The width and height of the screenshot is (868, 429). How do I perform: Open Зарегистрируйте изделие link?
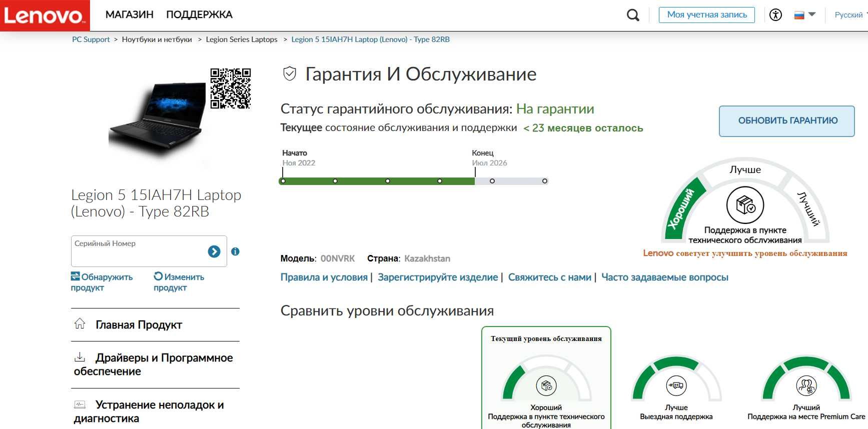click(438, 277)
